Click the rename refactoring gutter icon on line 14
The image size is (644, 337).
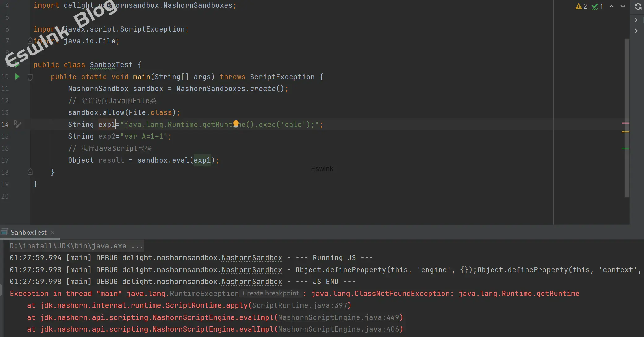point(18,125)
